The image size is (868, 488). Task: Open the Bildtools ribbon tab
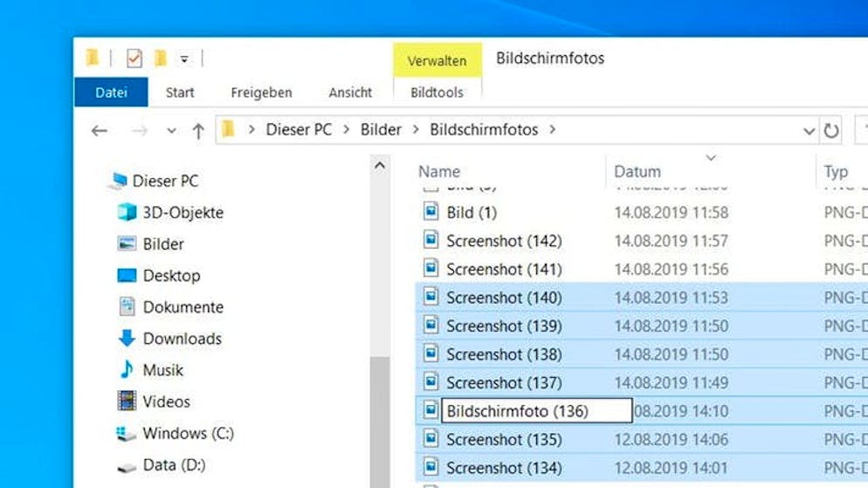pos(437,93)
